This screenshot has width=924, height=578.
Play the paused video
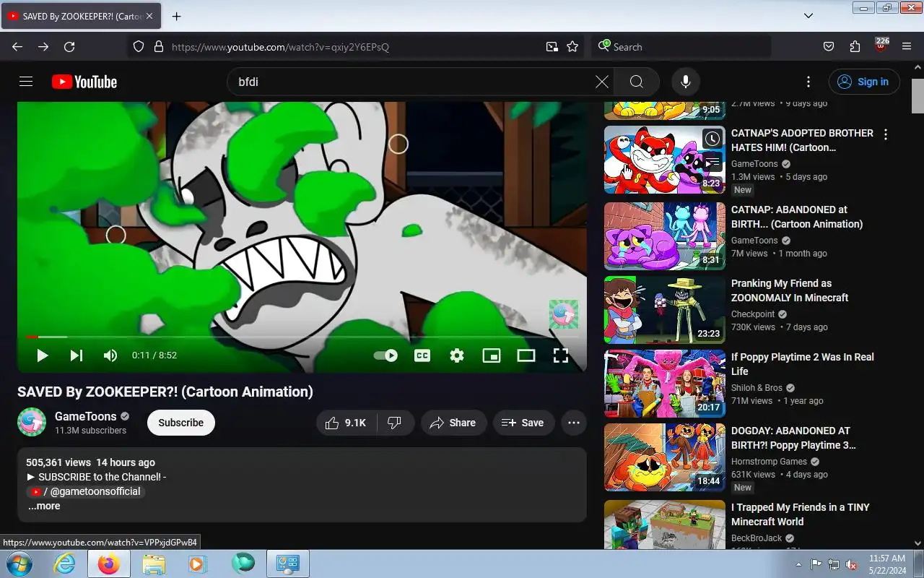point(42,355)
